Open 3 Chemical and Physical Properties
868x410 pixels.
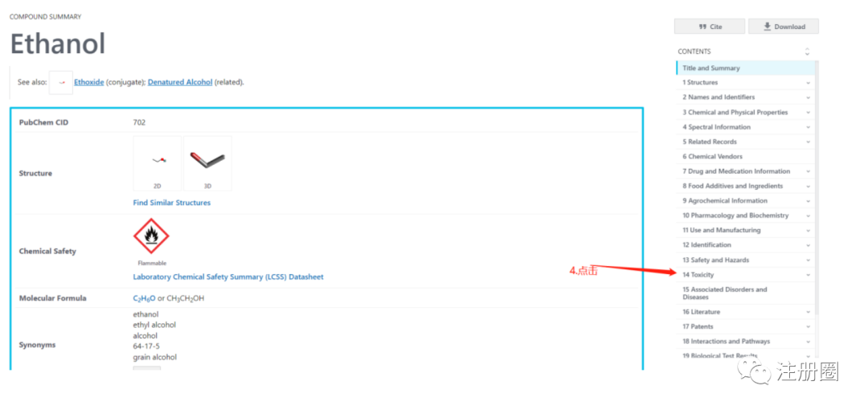point(735,112)
